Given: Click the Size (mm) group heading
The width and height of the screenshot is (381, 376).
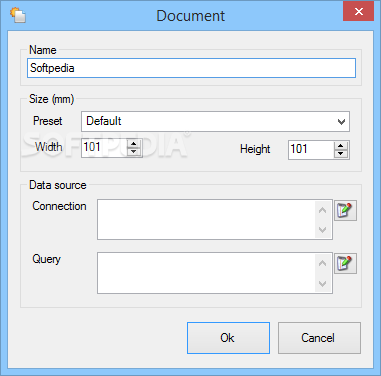Looking at the screenshot, I should coord(52,99).
